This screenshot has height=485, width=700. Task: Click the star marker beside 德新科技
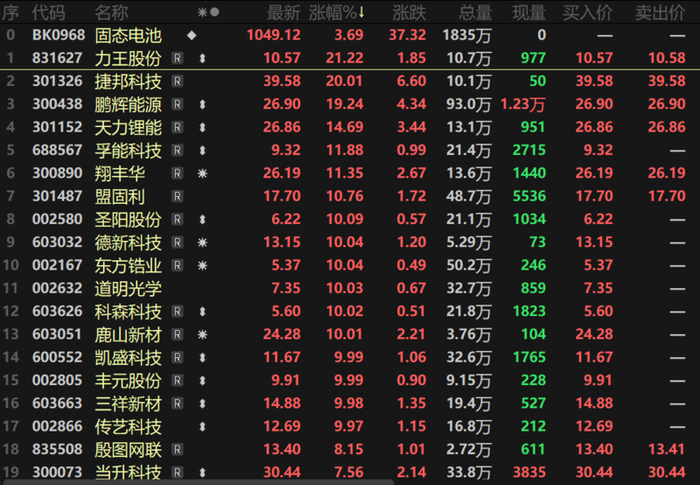coord(202,242)
